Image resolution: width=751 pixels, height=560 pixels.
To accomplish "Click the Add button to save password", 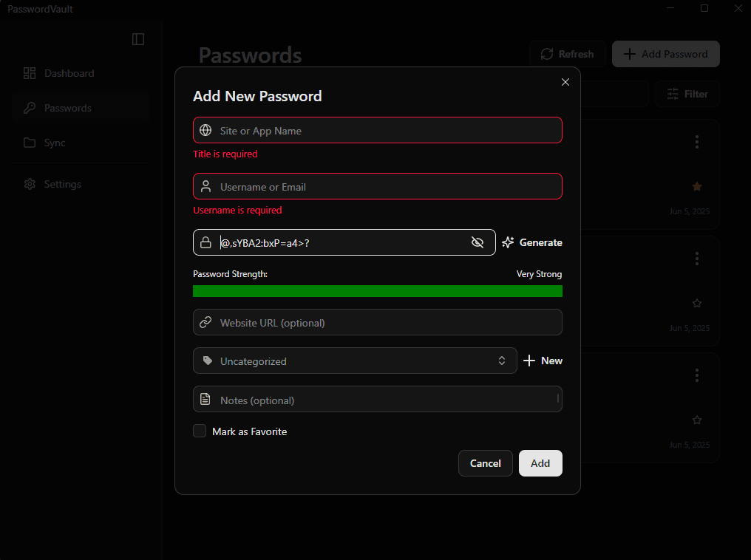I will click(540, 463).
